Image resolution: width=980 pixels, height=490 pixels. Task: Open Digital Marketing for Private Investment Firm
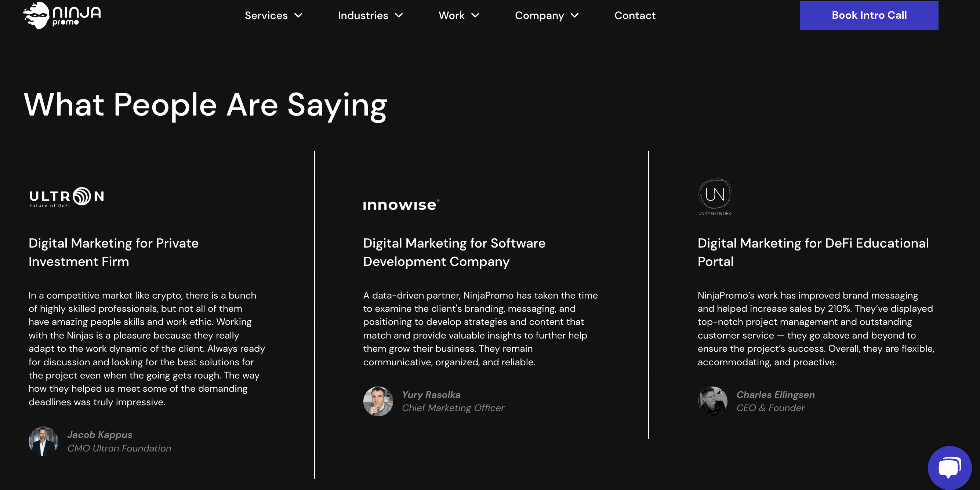point(113,252)
